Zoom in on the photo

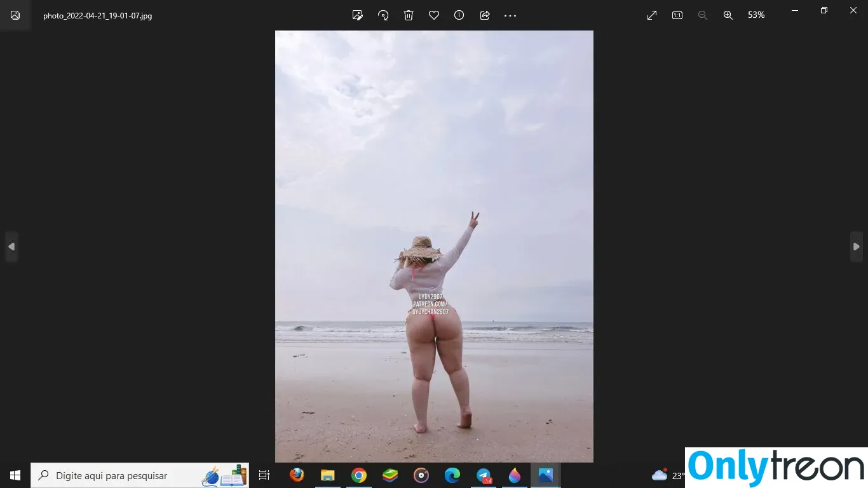click(x=728, y=15)
